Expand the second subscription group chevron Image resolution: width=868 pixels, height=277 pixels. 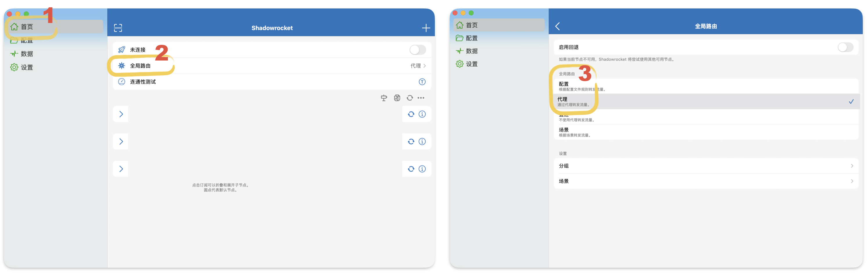(x=121, y=142)
